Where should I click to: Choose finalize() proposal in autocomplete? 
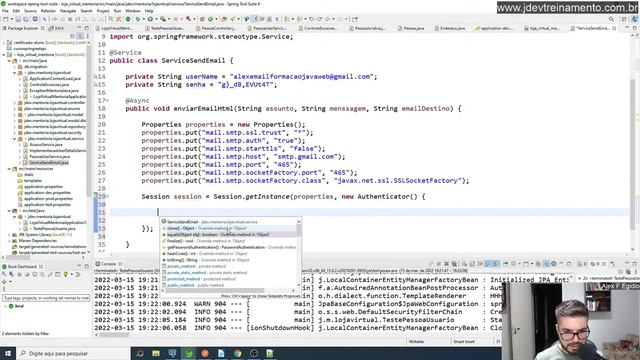229,241
